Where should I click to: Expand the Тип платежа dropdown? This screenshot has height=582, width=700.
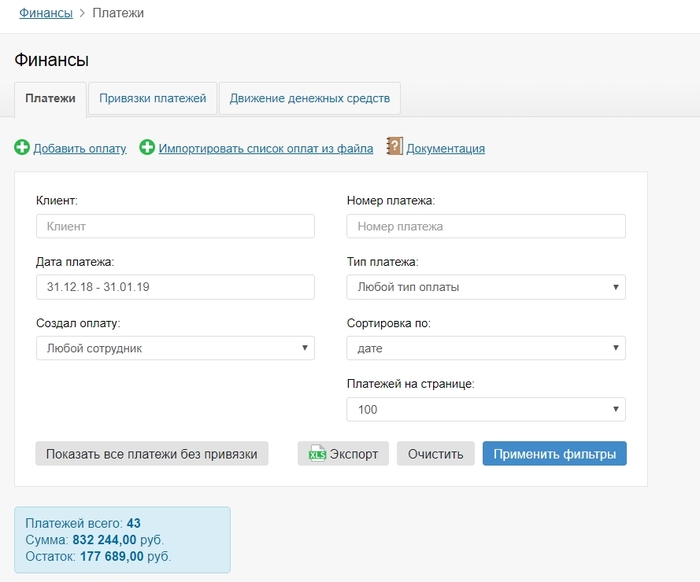pyautogui.click(x=486, y=288)
